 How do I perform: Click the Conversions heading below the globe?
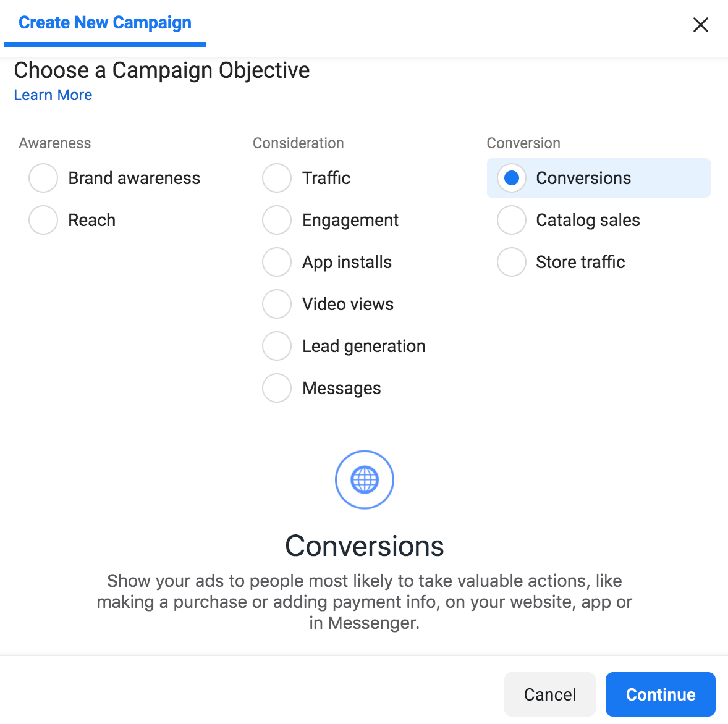365,546
